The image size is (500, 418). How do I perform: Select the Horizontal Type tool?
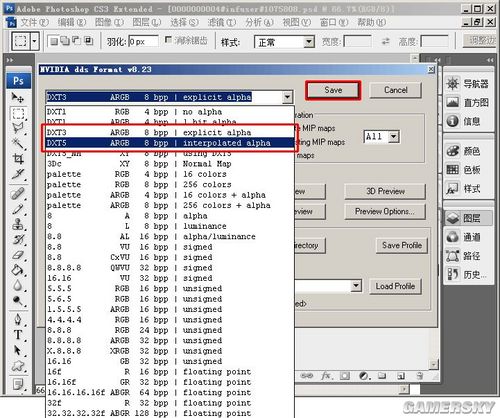(x=18, y=334)
